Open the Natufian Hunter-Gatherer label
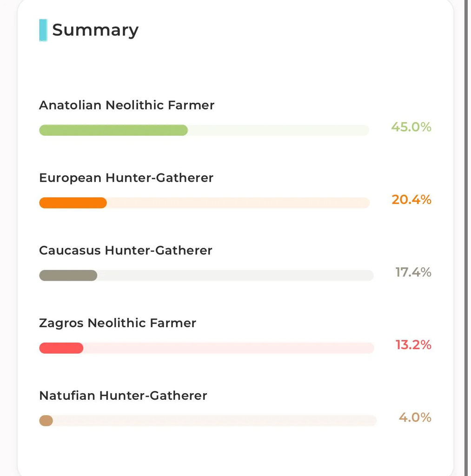471x476 pixels. 123,396
